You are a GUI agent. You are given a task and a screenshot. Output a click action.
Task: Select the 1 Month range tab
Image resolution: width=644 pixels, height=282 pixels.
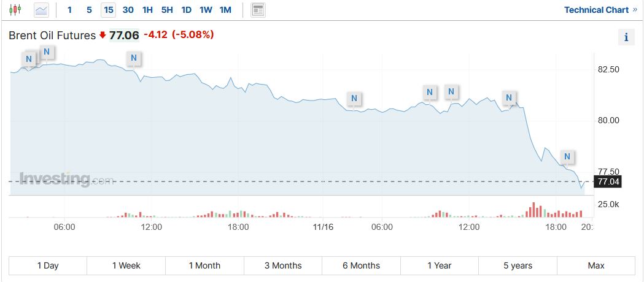[x=204, y=265]
